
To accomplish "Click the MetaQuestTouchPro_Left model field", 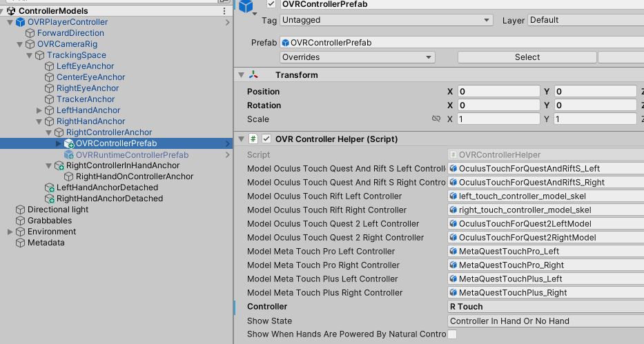I will click(545, 252).
